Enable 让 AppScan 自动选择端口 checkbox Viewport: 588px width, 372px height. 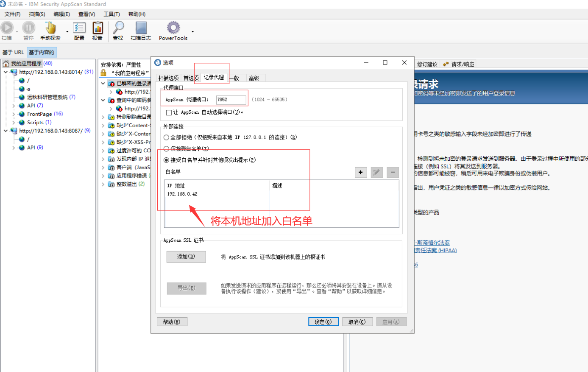point(169,112)
